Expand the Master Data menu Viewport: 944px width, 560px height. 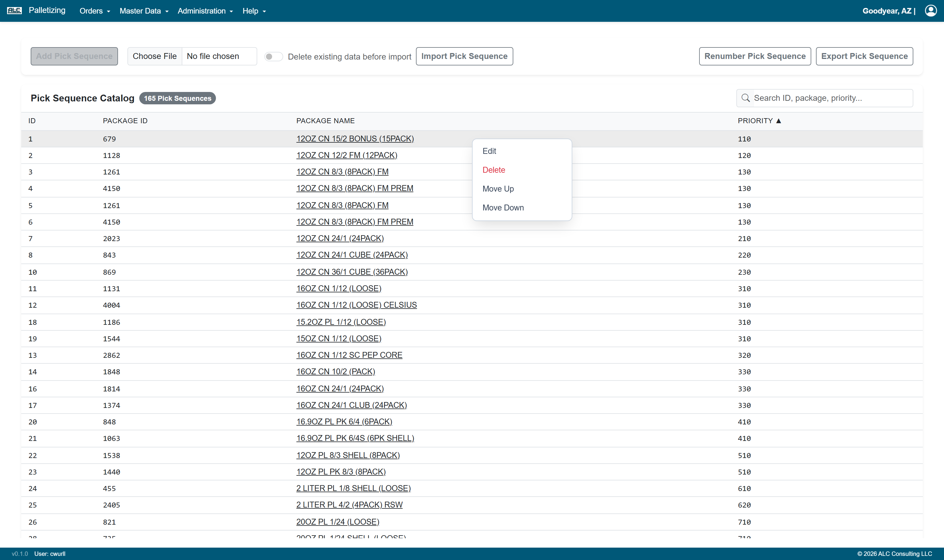pos(144,11)
